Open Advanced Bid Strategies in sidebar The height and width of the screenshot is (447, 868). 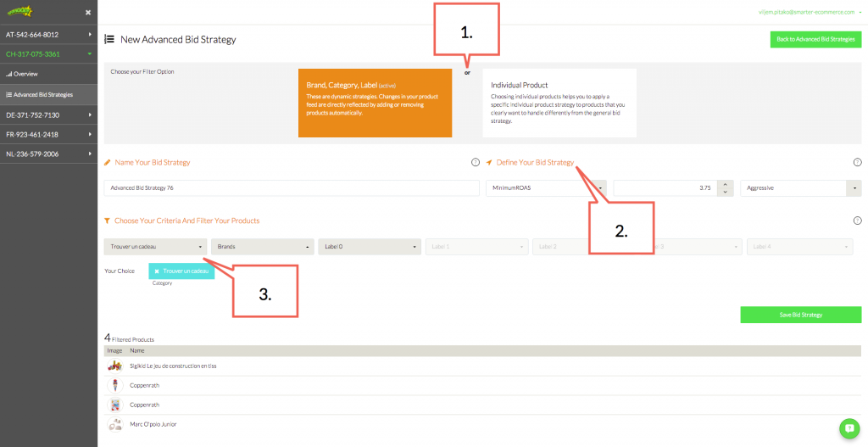tap(48, 95)
